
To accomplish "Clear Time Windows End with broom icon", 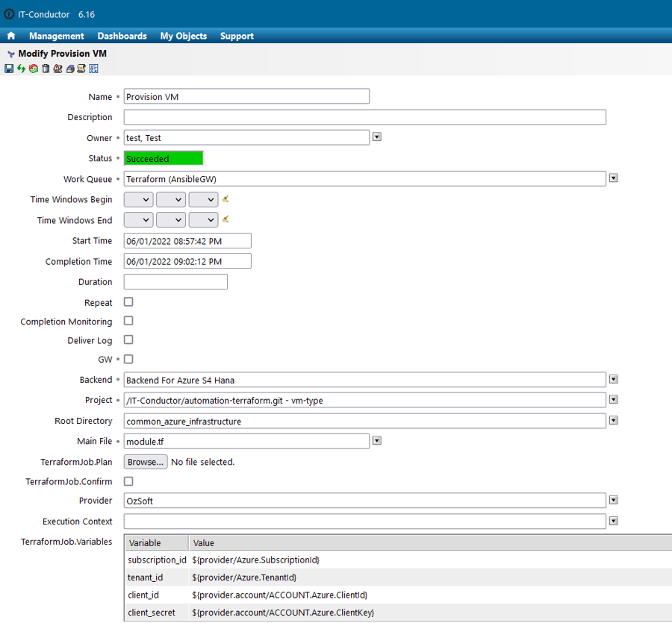I will tap(225, 219).
